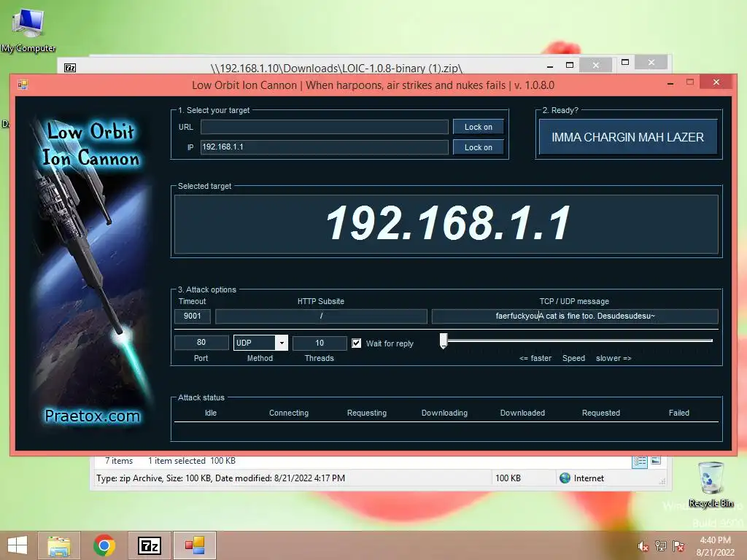This screenshot has width=747, height=560.
Task: Click the muted volume tray icon
Action: [x=643, y=546]
